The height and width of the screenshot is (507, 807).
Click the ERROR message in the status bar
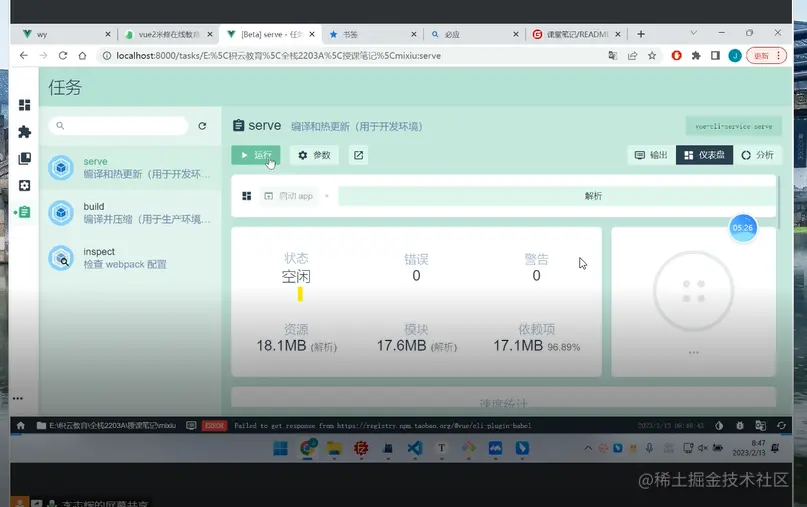point(382,425)
